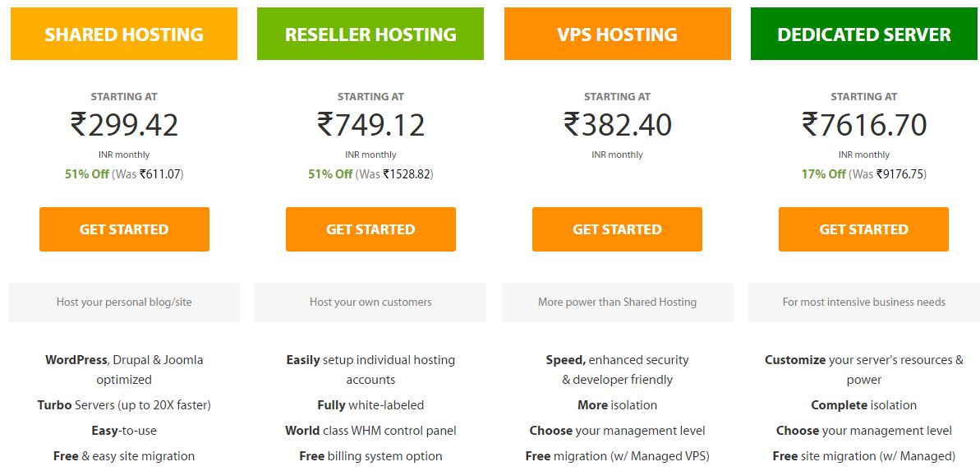Click 'World class WHM control panel' feature
980x471 pixels.
click(370, 431)
